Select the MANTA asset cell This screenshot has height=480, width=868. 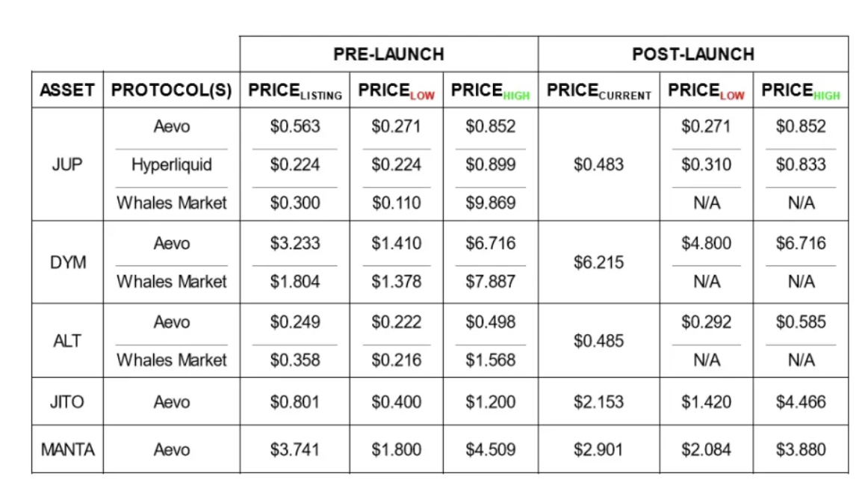[x=67, y=450]
